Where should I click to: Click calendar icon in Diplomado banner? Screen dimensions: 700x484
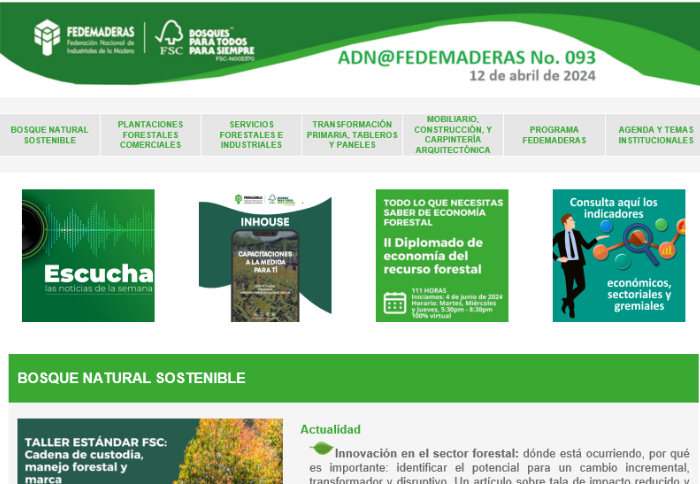395,302
